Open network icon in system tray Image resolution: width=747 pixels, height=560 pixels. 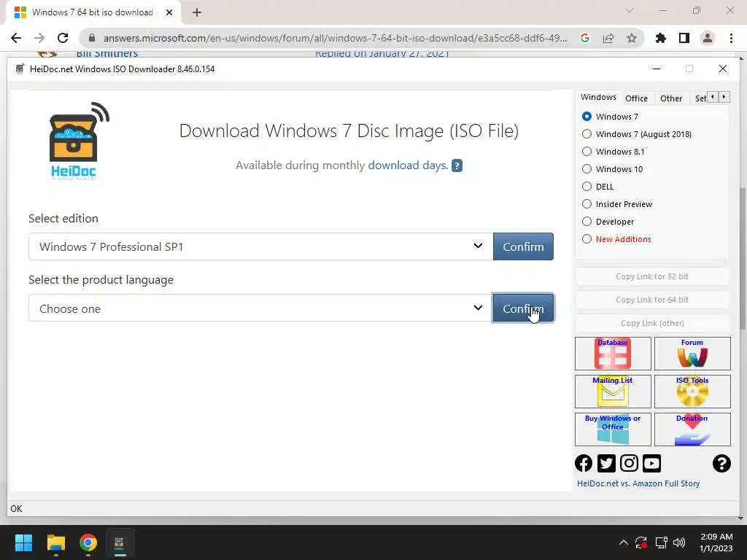pos(661,542)
